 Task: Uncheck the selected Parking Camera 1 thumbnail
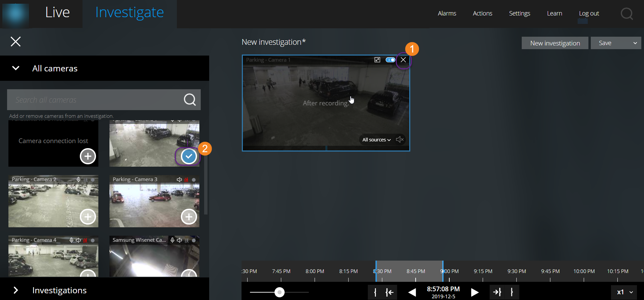coord(189,156)
